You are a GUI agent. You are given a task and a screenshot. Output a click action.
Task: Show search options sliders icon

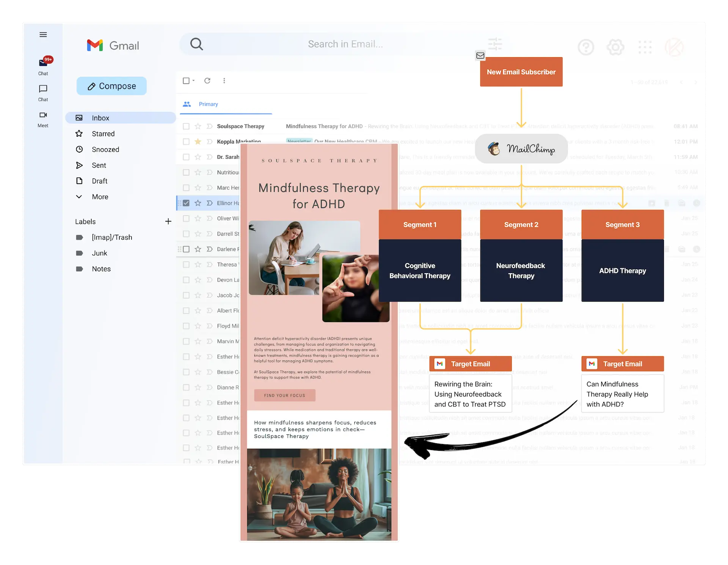tap(495, 44)
